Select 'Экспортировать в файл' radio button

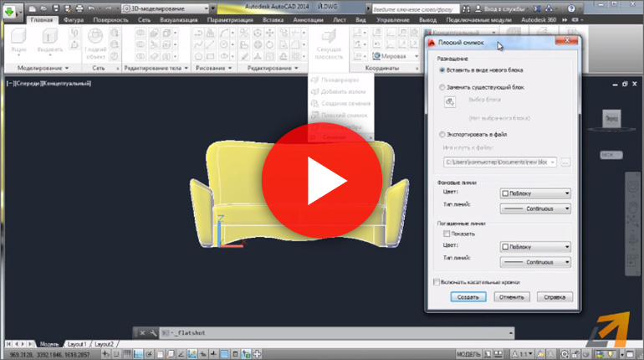pyautogui.click(x=442, y=134)
